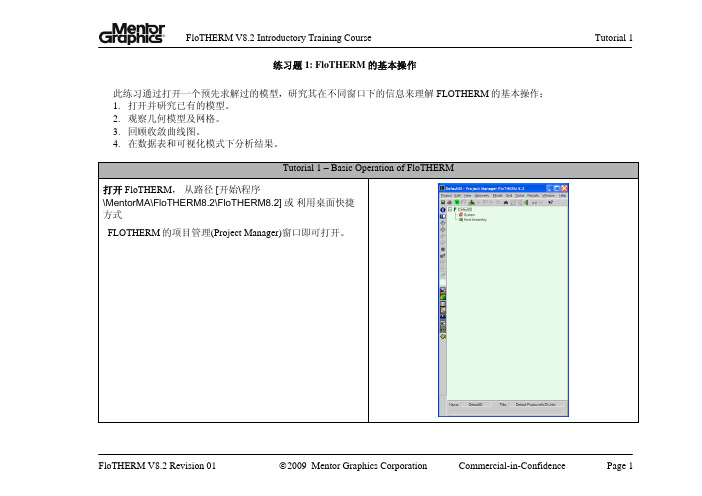Screen dimensions: 702x496
Task: Click list item '回顾收敛曲线图'
Action: pyautogui.click(x=164, y=132)
